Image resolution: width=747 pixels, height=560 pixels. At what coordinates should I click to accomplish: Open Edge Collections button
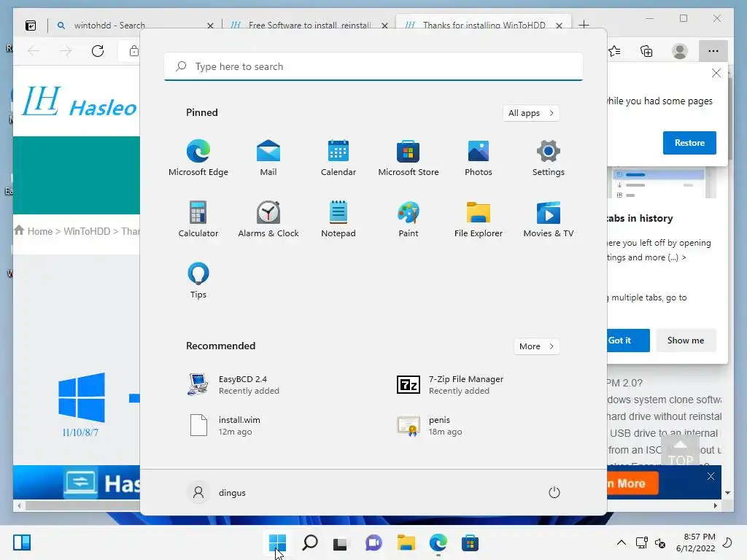(646, 51)
